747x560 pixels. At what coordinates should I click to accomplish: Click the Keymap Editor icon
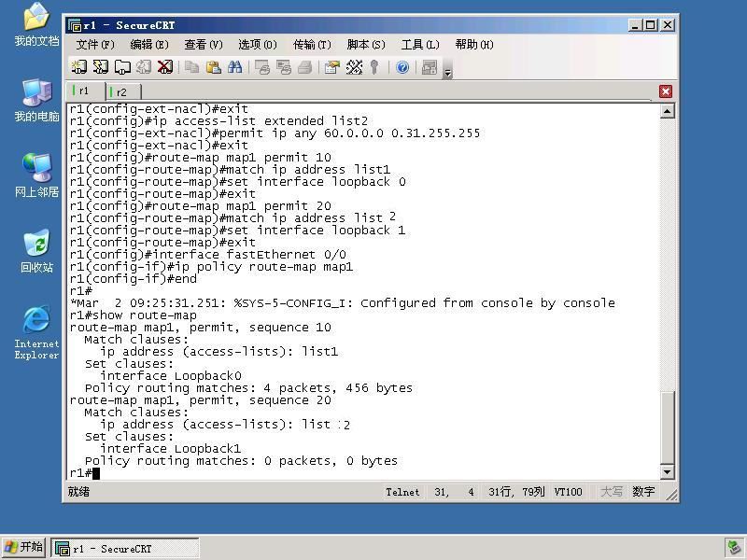click(354, 67)
